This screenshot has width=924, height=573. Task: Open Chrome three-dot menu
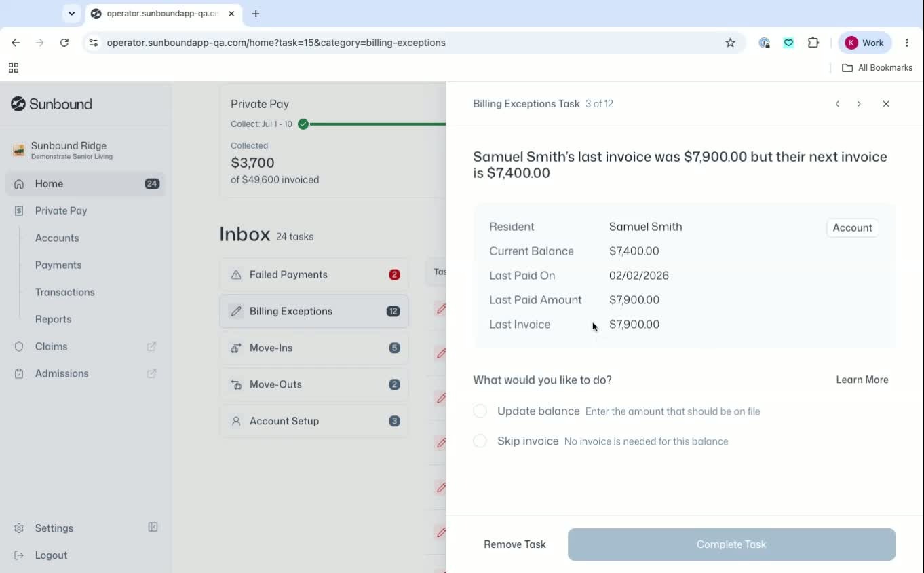point(907,43)
